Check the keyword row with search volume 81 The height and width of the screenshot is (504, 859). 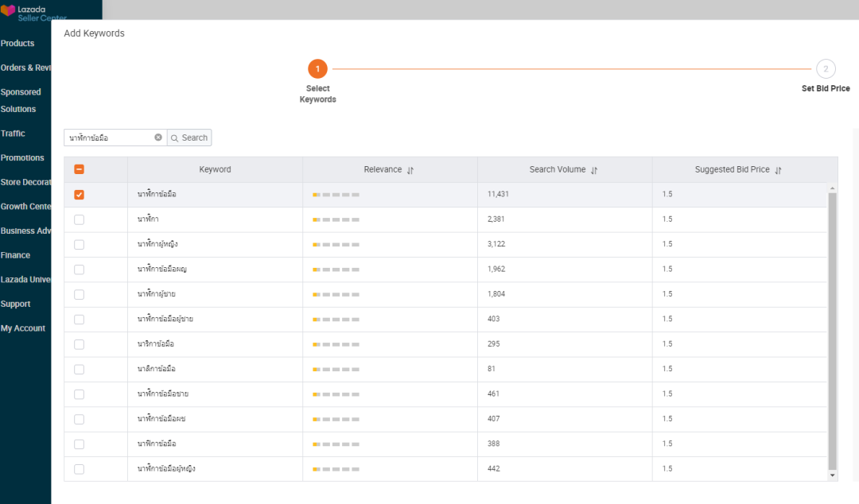tap(79, 369)
